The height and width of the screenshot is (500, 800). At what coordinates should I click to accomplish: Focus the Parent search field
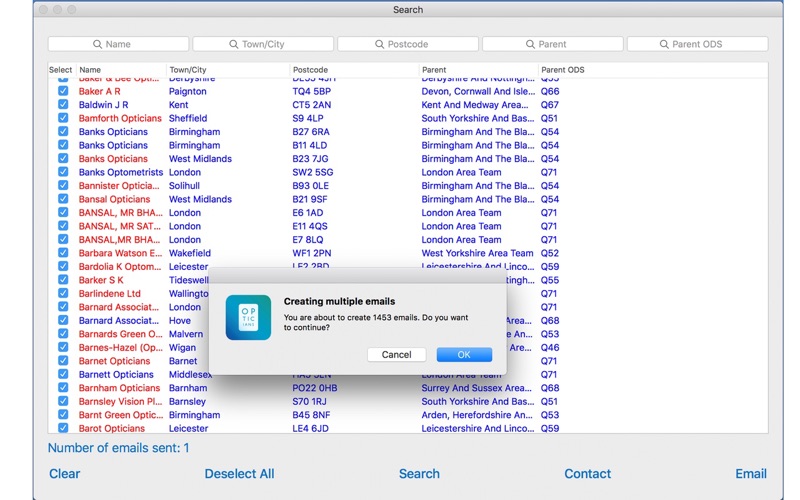(553, 44)
